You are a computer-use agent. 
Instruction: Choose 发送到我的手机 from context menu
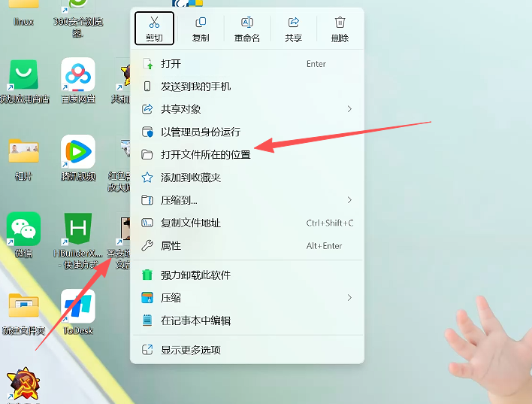pyautogui.click(x=247, y=87)
